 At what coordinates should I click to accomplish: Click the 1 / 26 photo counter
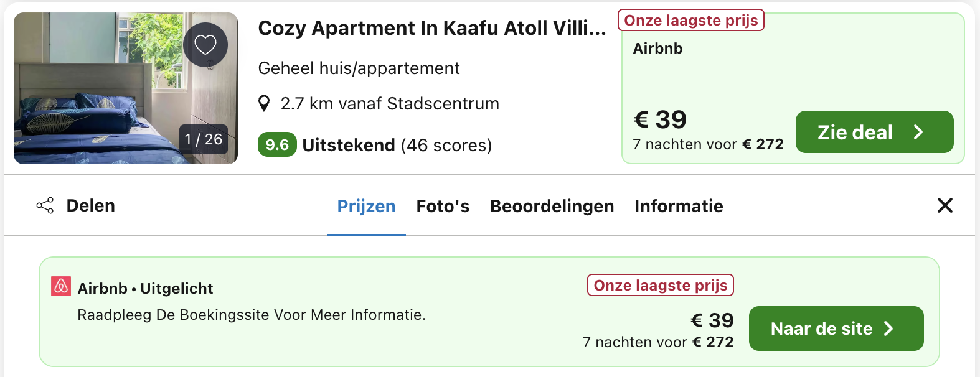click(204, 139)
